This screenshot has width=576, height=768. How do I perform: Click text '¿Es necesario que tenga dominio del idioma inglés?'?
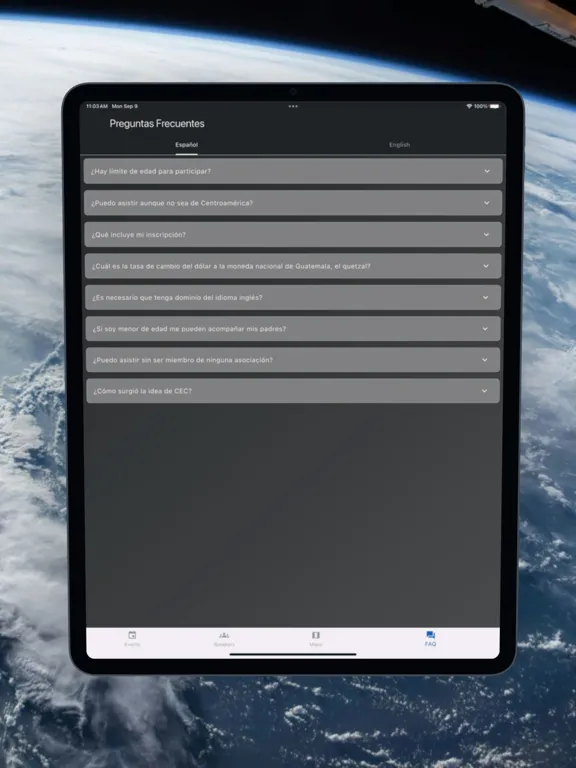(x=177, y=297)
